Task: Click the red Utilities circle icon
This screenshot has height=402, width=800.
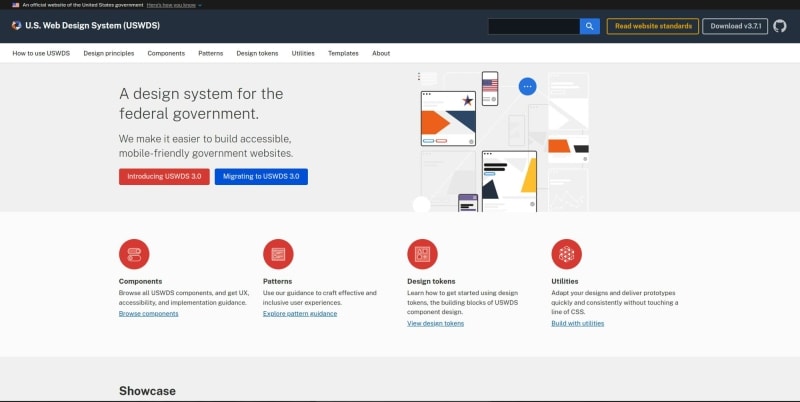Action: click(566, 254)
